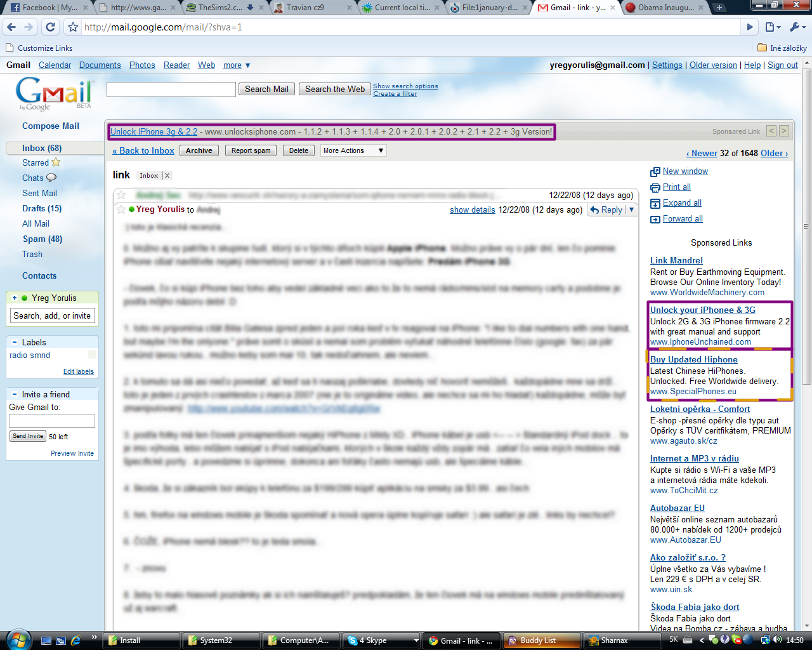Open Internet Explorer from quick launch

point(75,640)
